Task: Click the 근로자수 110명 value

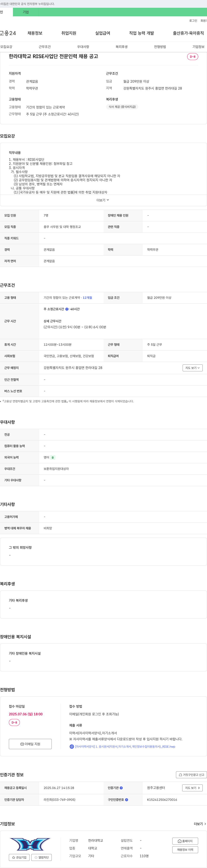Action: click(144, 856)
